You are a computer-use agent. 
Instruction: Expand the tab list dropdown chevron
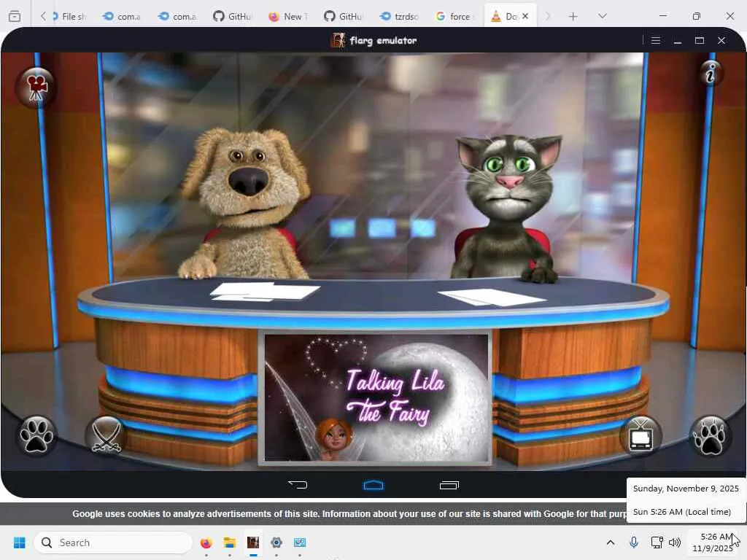point(602,16)
